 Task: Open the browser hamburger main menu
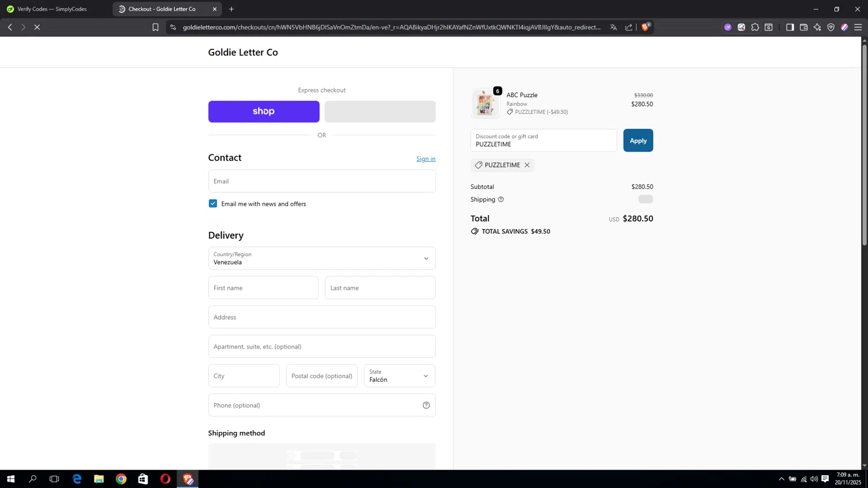click(858, 27)
